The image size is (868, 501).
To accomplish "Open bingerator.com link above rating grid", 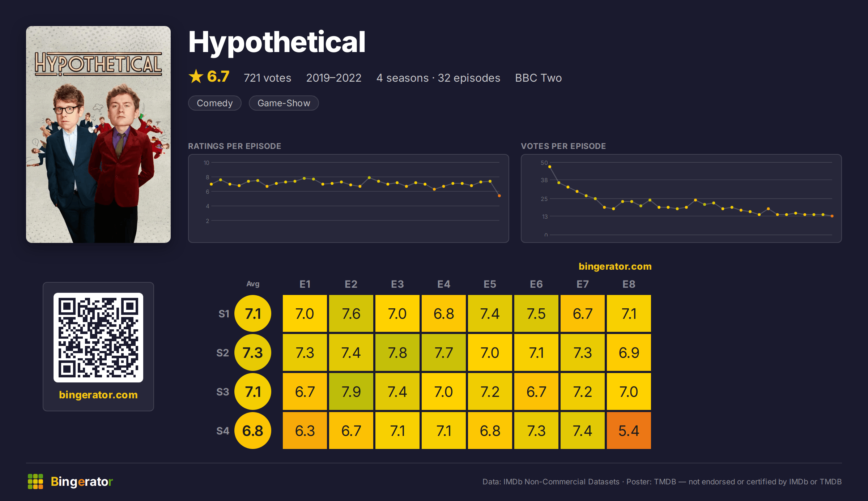I will click(615, 266).
